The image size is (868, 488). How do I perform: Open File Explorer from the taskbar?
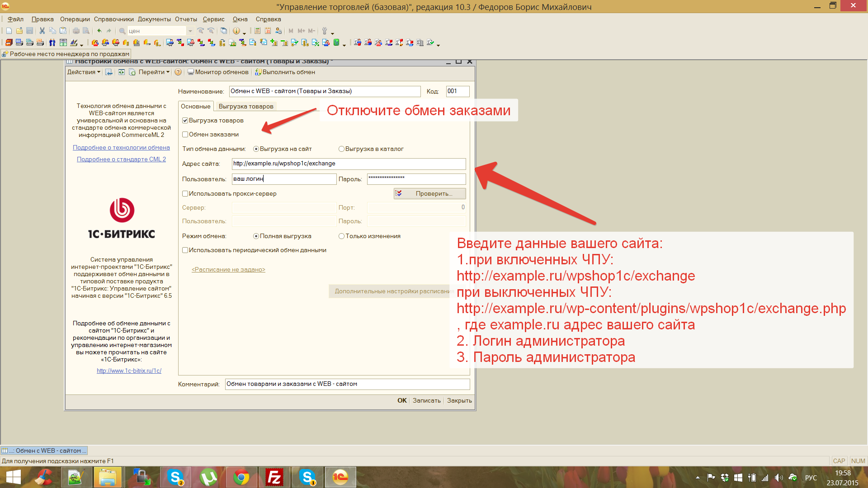pos(108,477)
